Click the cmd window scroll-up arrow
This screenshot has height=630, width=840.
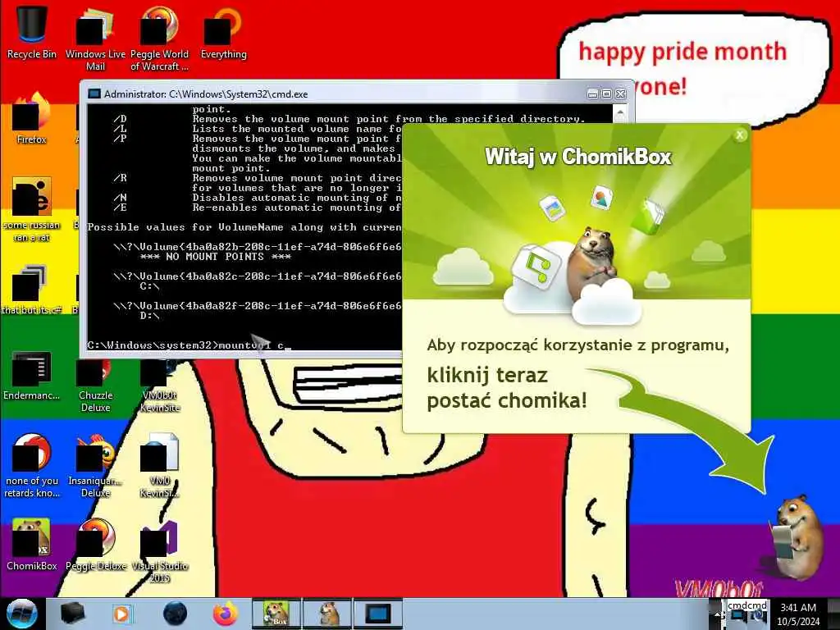620,112
